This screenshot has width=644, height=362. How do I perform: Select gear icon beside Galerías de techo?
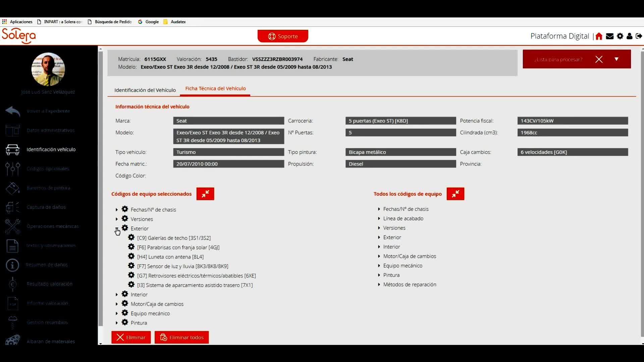coord(131,238)
